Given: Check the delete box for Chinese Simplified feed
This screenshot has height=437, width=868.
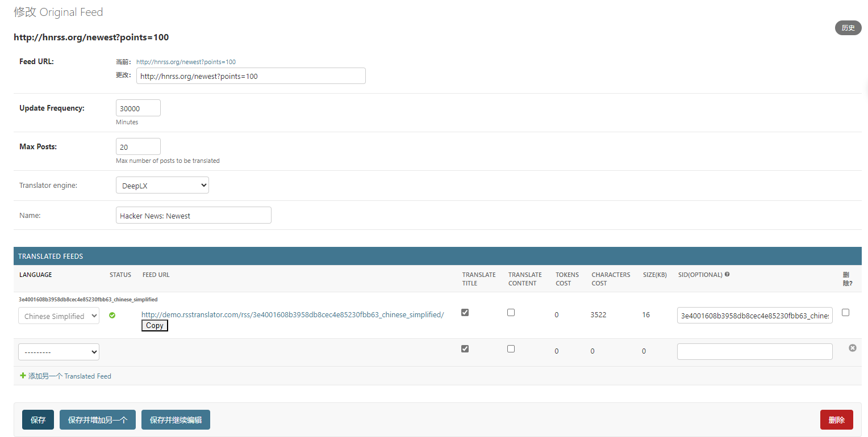Looking at the screenshot, I should click(x=845, y=312).
